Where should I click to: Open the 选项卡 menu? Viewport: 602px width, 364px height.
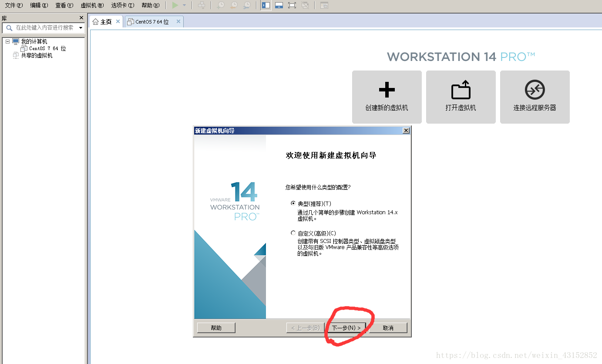pyautogui.click(x=122, y=5)
